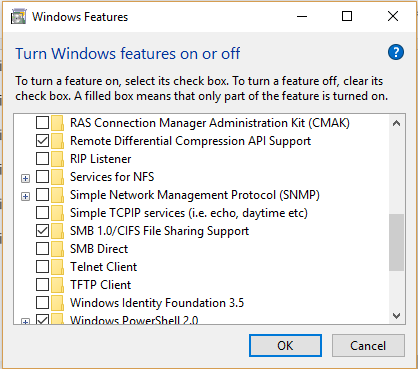Click the Services for NFS folder icon
Image resolution: width=418 pixels, height=369 pixels.
point(57,177)
